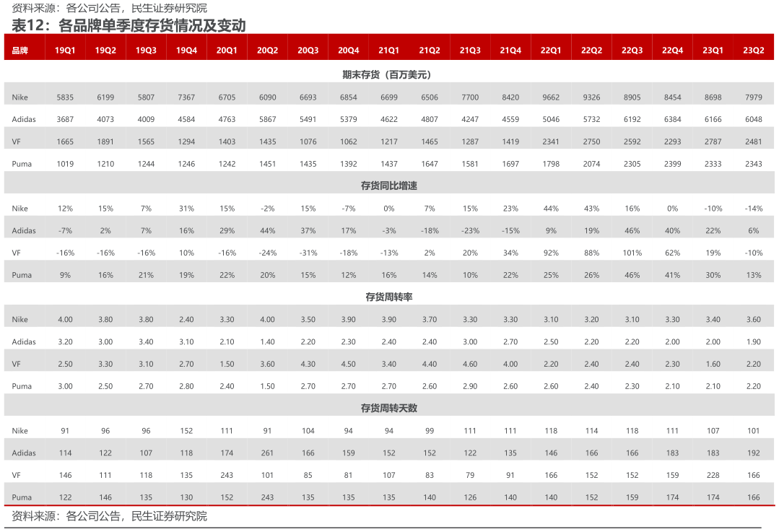Click Nike ending inventory value 5835
The width and height of the screenshot is (779, 532).
(65, 97)
